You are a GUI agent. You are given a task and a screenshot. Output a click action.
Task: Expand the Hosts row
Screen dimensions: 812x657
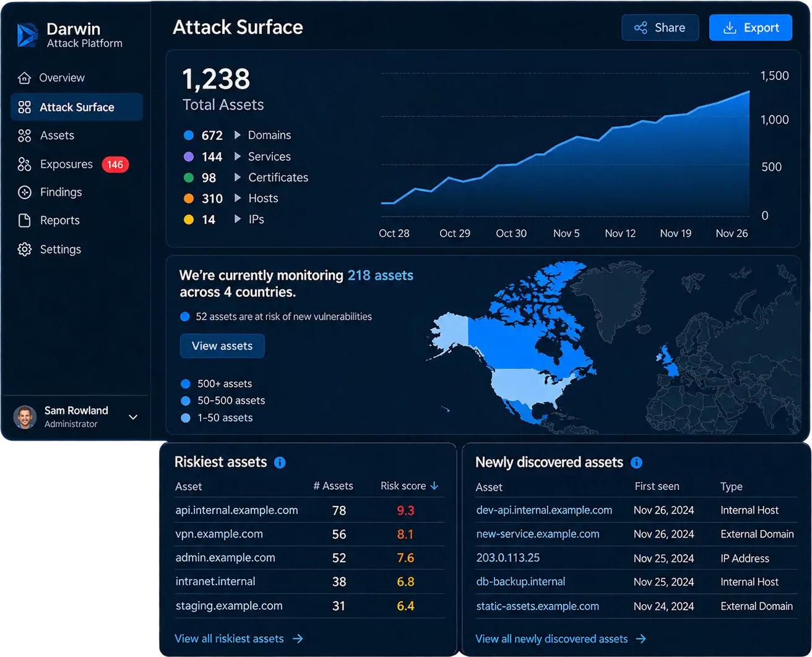tap(238, 198)
